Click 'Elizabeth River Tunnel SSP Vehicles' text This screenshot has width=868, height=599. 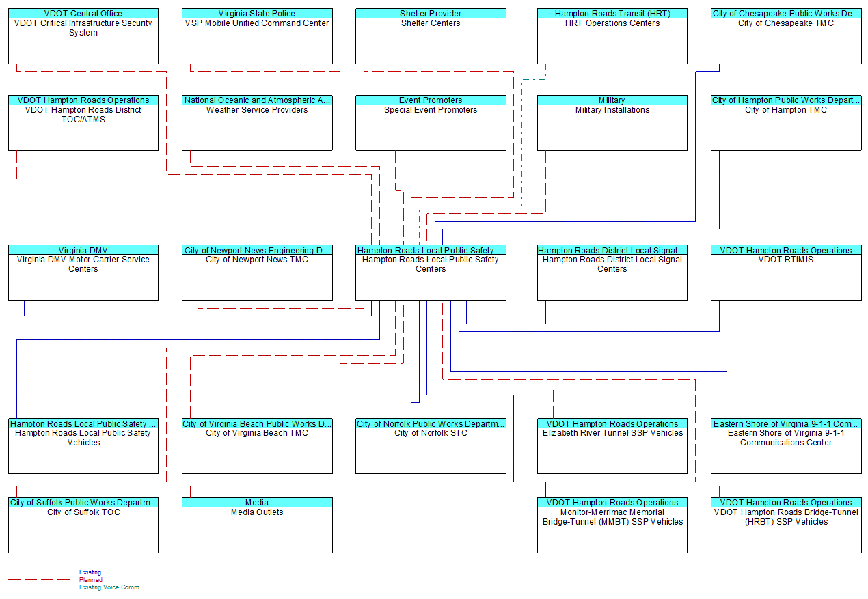612,433
